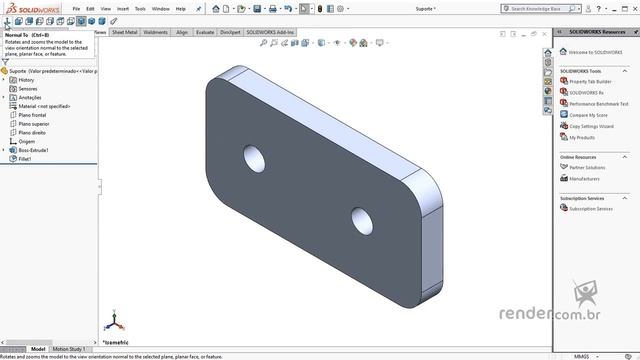Collapse the Online Resources section
This screenshot has width=640, height=360.
[x=625, y=157]
